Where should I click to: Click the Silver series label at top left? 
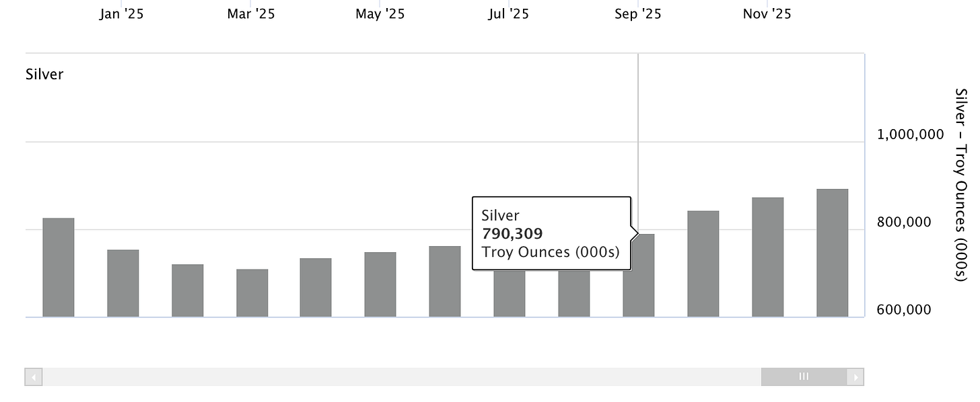coord(44,75)
